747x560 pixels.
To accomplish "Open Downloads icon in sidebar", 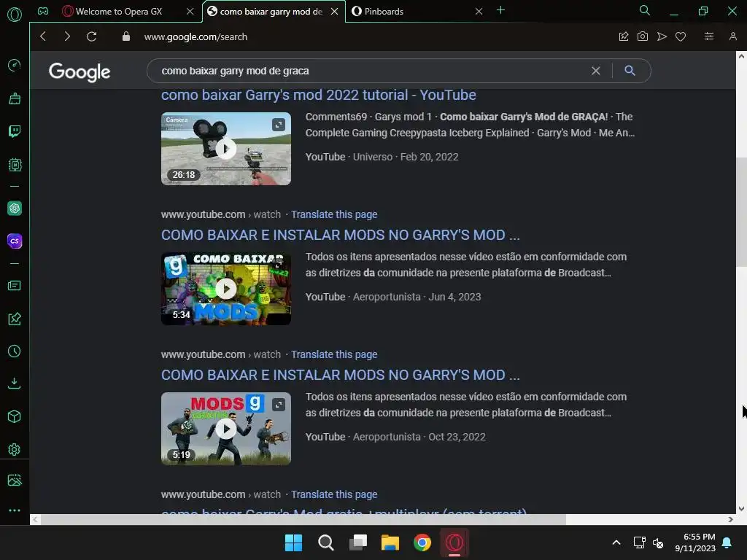I will (x=15, y=384).
